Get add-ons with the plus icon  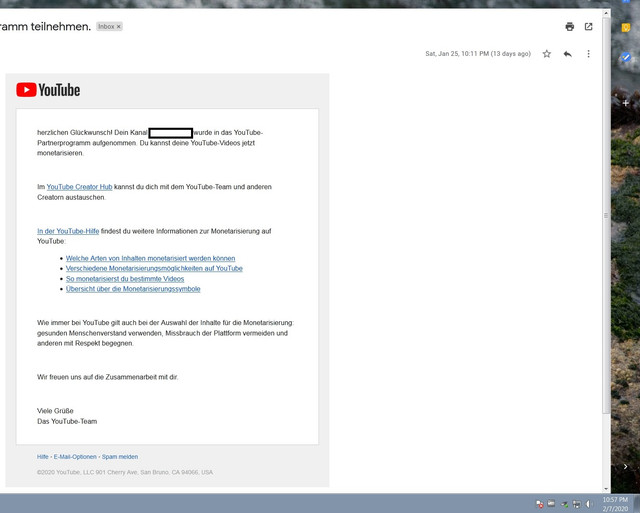coord(626,103)
